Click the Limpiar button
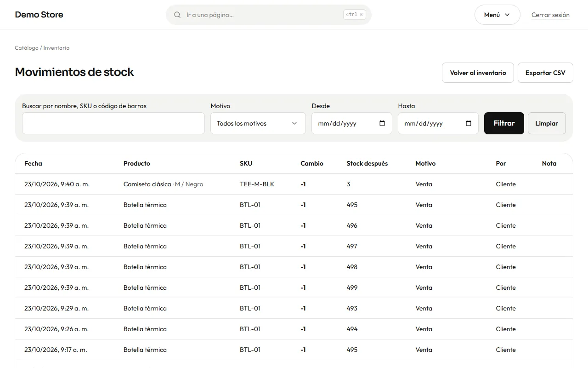588x368 pixels. [547, 123]
